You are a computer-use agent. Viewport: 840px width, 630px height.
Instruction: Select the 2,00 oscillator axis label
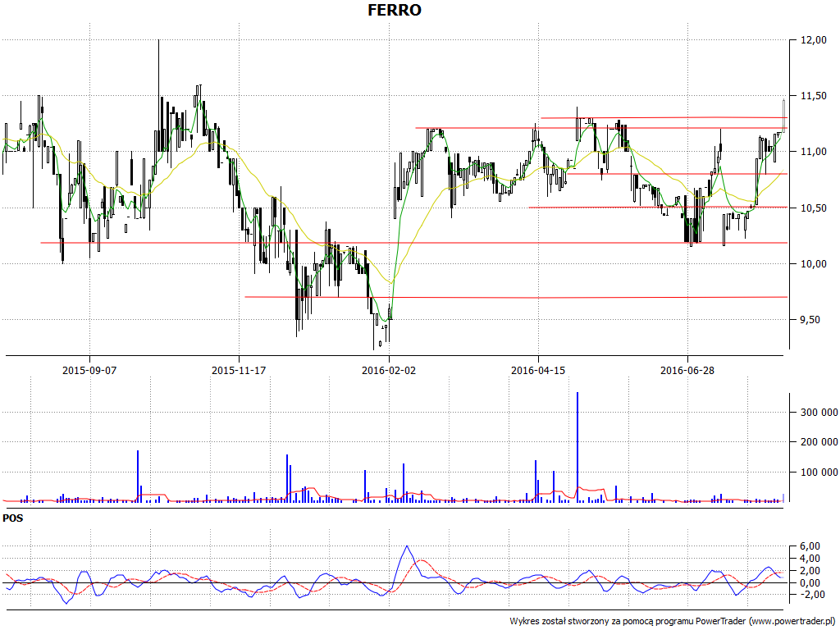[810, 571]
